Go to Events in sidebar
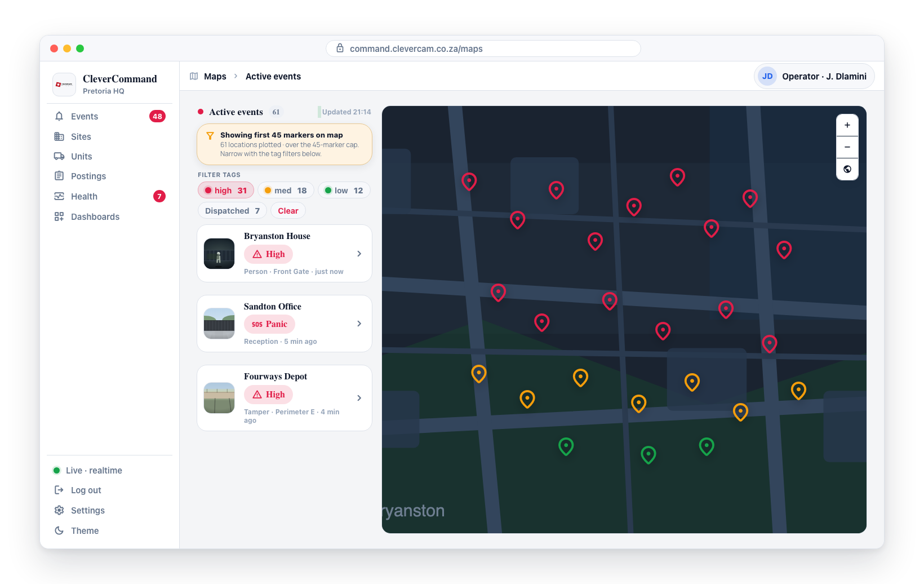This screenshot has height=584, width=924. click(x=109, y=116)
